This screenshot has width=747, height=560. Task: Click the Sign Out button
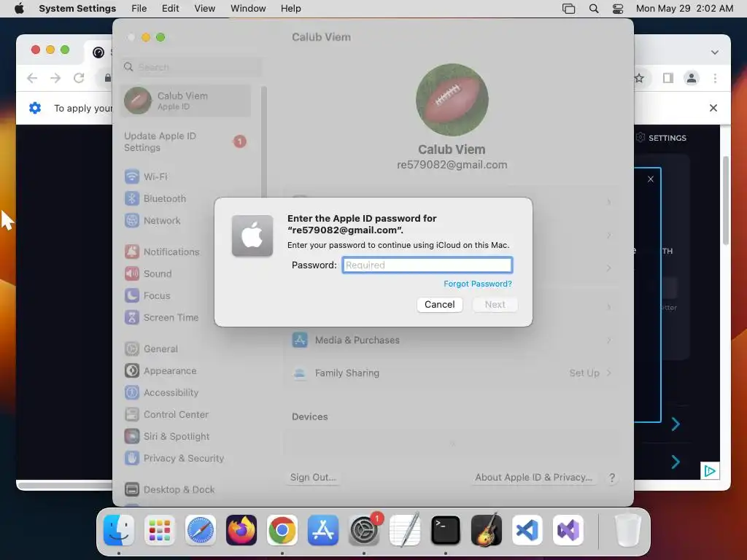point(313,477)
